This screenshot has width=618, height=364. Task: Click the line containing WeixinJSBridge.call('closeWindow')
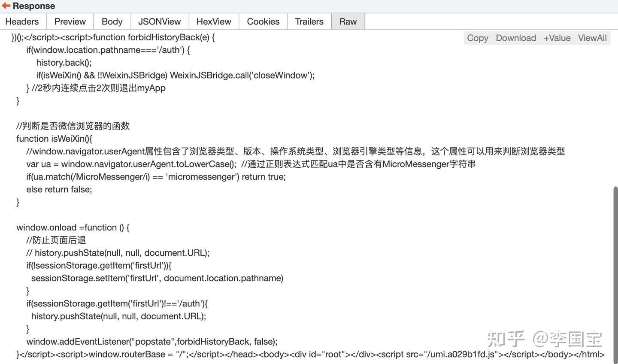click(176, 75)
